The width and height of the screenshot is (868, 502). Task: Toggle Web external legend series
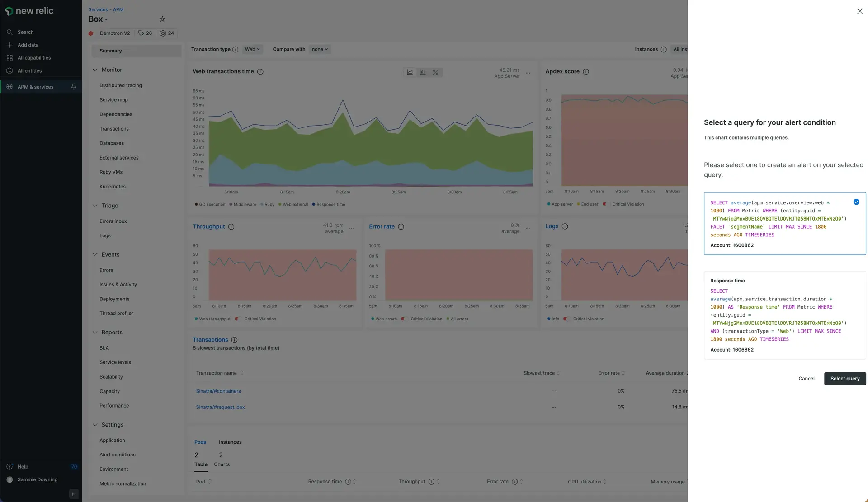pos(293,205)
